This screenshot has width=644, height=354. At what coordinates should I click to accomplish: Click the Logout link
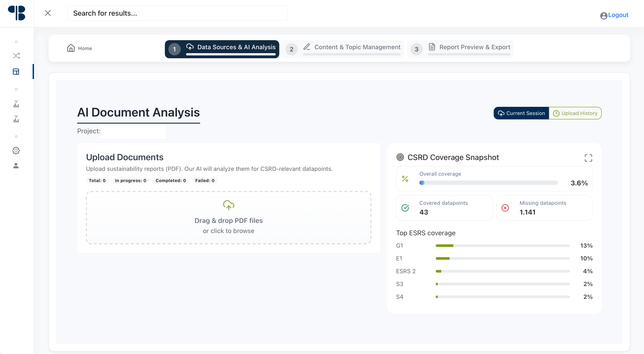point(618,15)
